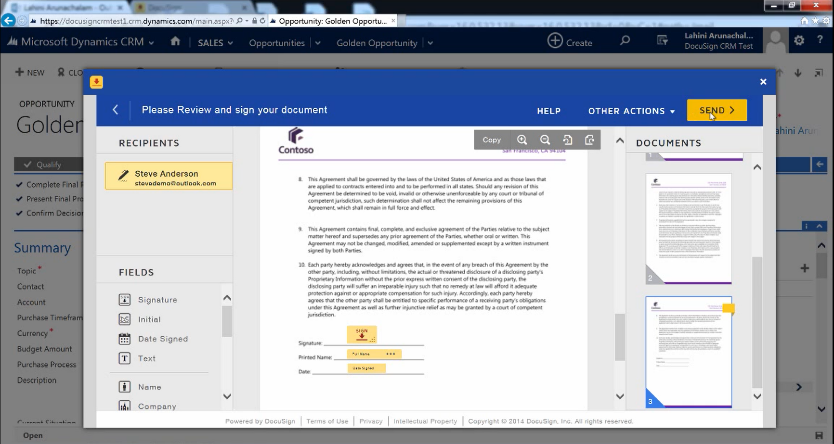Rotate page right icon in document toolbar

coord(589,140)
